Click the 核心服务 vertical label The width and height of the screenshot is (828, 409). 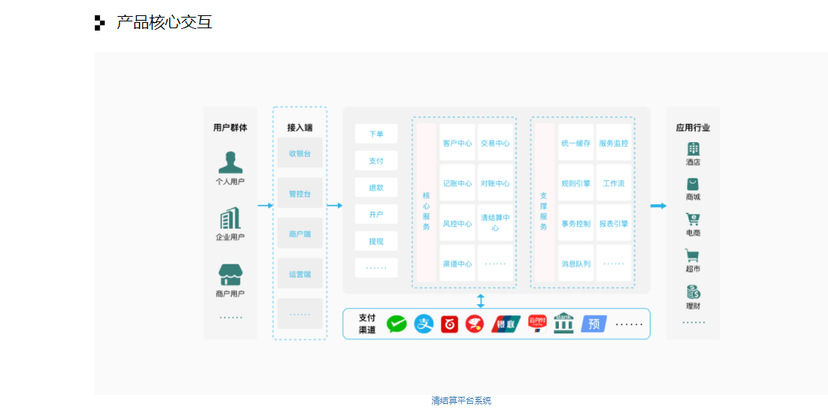click(427, 211)
